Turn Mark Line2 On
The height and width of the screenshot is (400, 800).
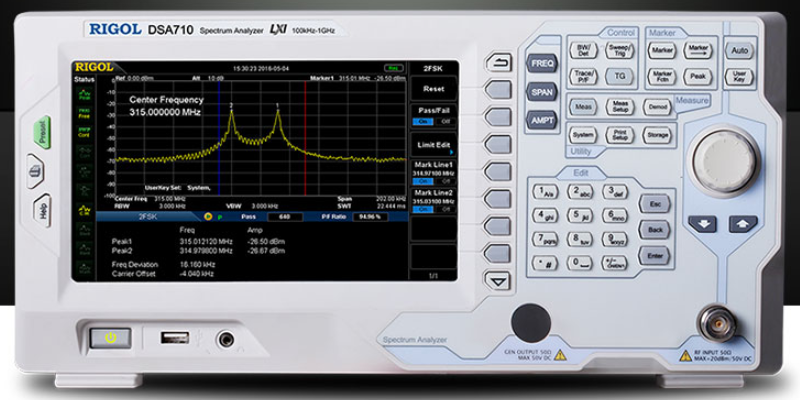pos(423,209)
